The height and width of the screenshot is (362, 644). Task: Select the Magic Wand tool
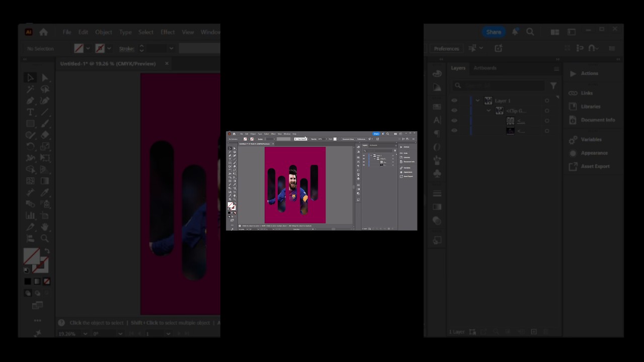tap(30, 89)
